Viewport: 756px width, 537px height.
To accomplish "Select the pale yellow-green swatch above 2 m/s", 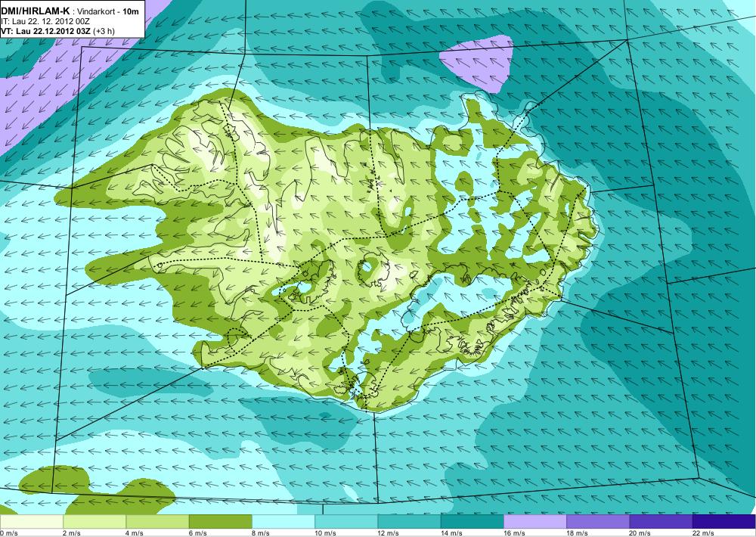I will coord(94,522).
